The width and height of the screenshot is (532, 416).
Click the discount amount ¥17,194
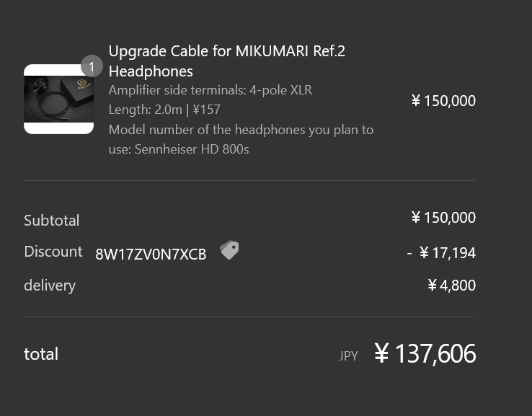point(441,253)
